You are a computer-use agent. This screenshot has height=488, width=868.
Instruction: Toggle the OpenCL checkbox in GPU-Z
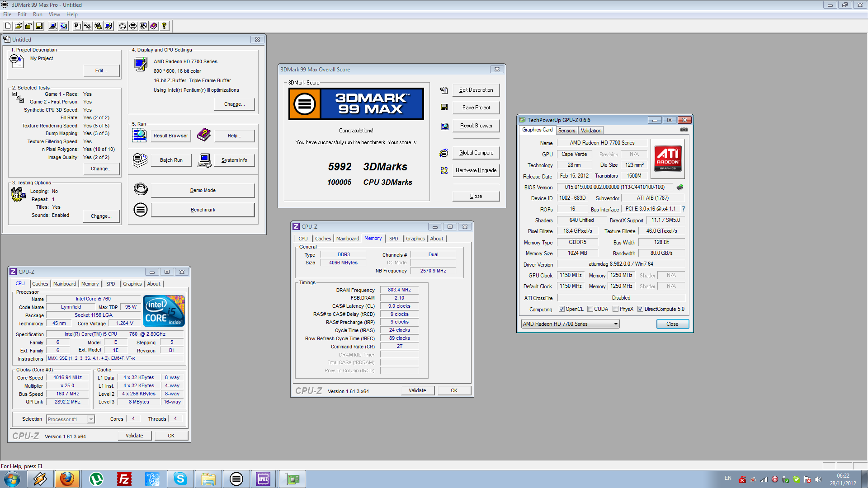(x=561, y=309)
